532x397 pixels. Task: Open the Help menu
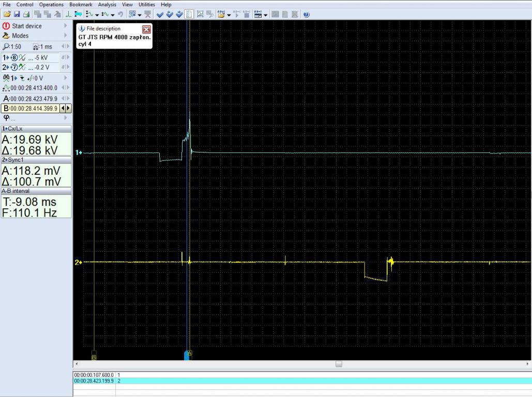[166, 5]
